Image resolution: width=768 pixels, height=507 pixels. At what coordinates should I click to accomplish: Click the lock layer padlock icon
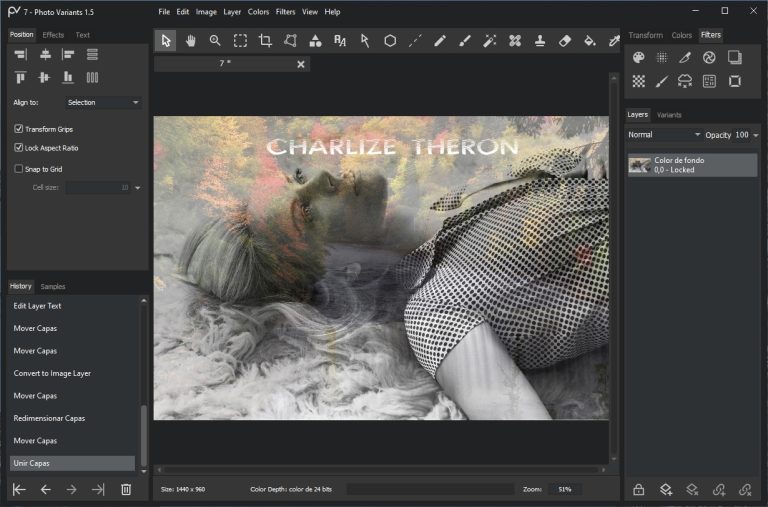[638, 489]
